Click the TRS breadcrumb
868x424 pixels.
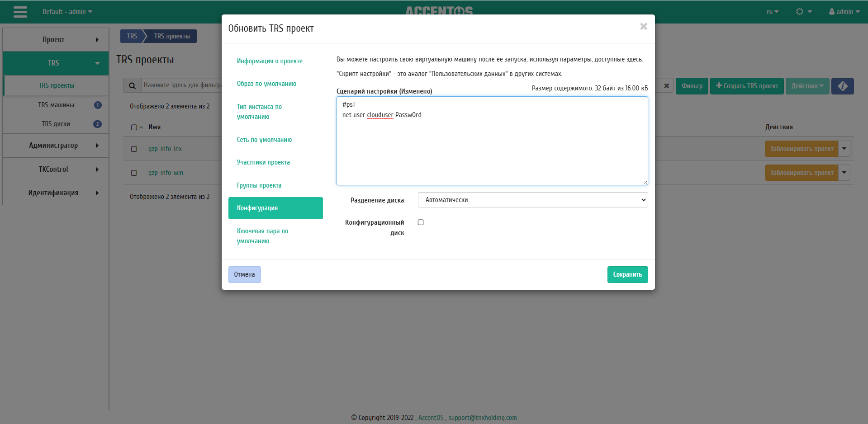pyautogui.click(x=132, y=36)
